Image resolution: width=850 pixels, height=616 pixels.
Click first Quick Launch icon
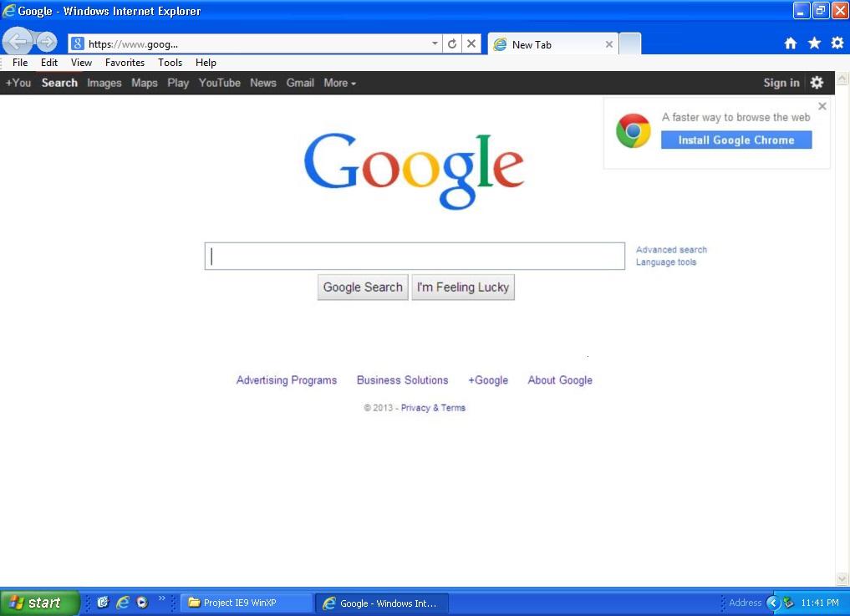[x=103, y=603]
